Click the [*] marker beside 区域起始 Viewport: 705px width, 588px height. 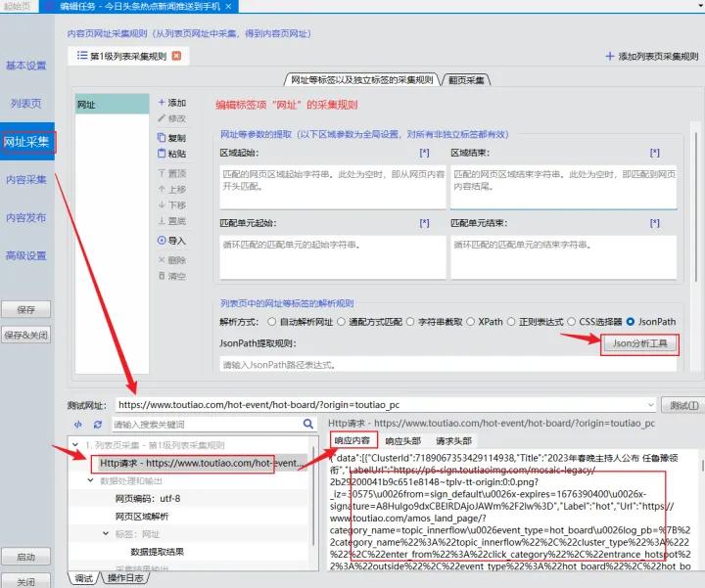click(x=424, y=153)
